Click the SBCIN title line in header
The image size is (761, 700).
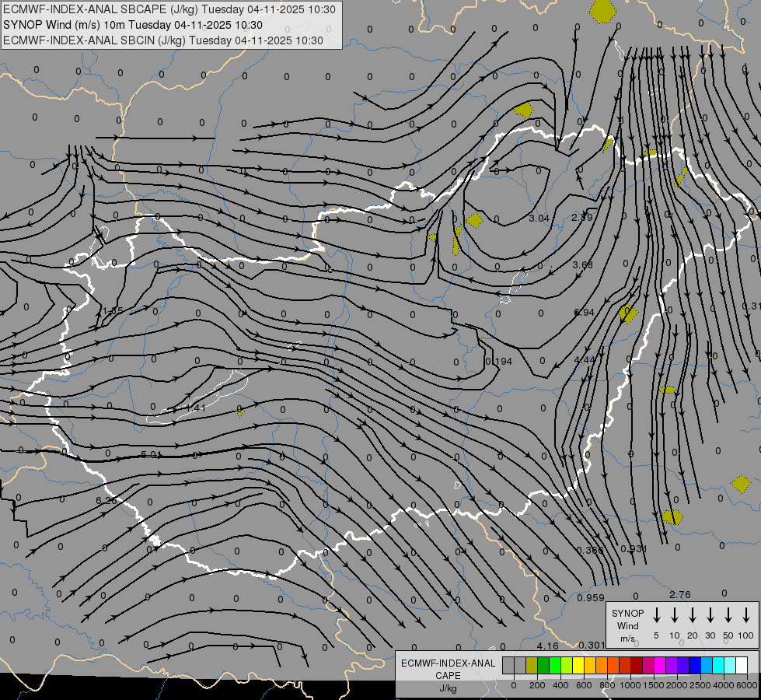[163, 40]
